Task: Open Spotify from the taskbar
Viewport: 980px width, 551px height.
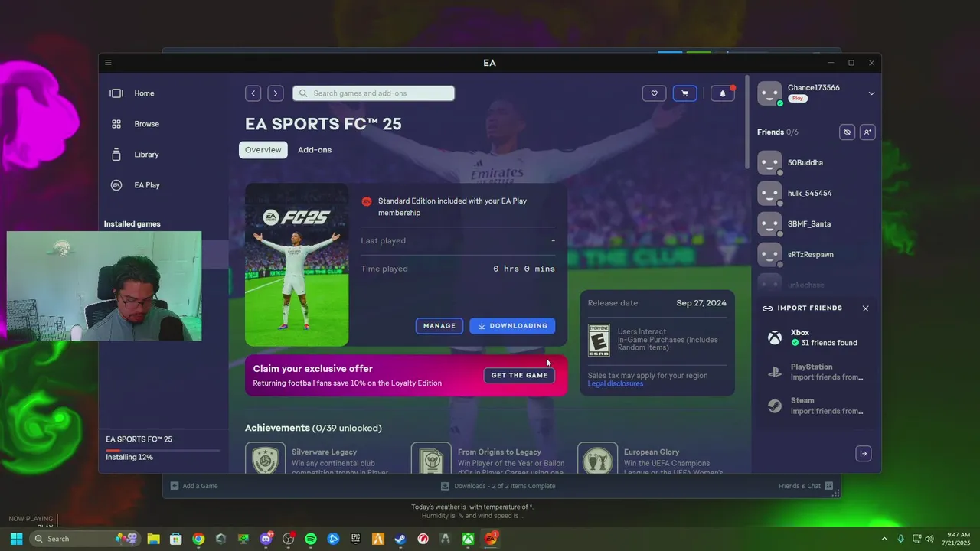Action: tap(311, 539)
